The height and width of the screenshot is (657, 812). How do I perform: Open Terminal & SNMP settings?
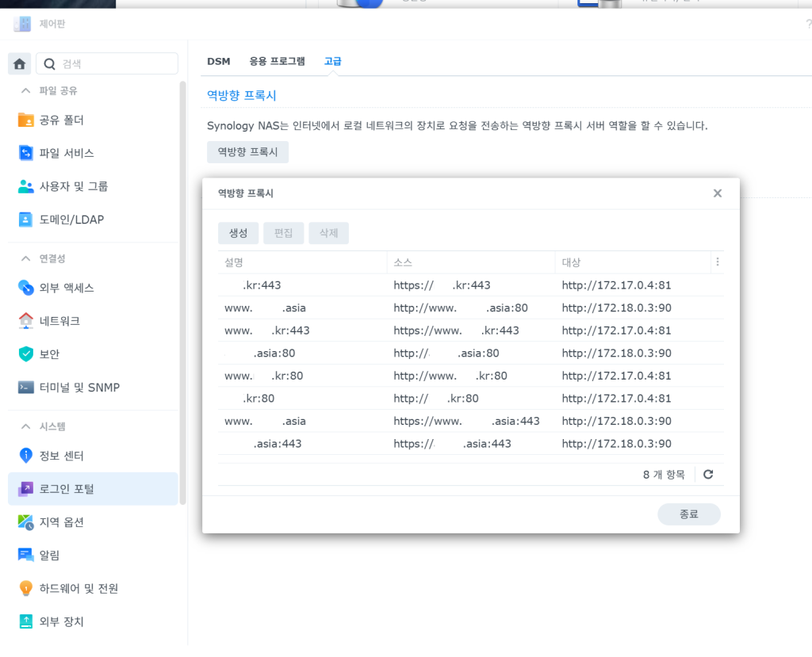click(79, 388)
